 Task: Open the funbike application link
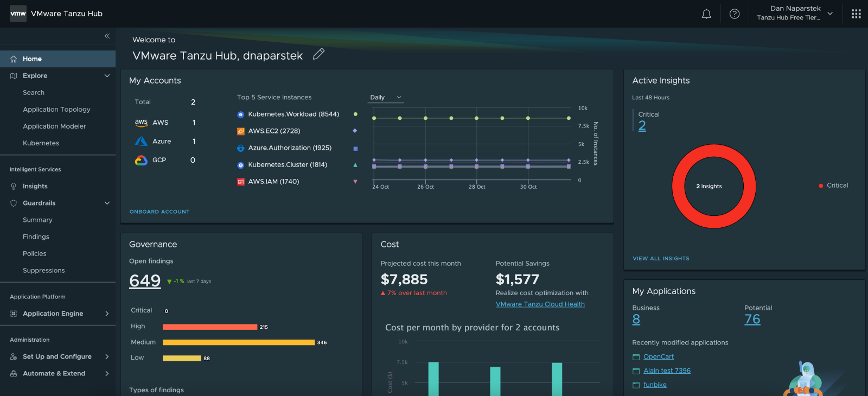[655, 385]
